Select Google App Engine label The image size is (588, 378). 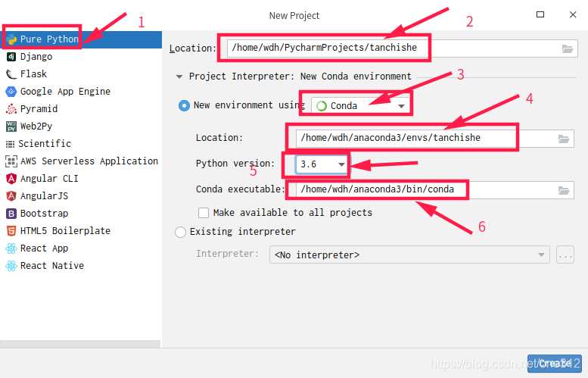coord(65,91)
